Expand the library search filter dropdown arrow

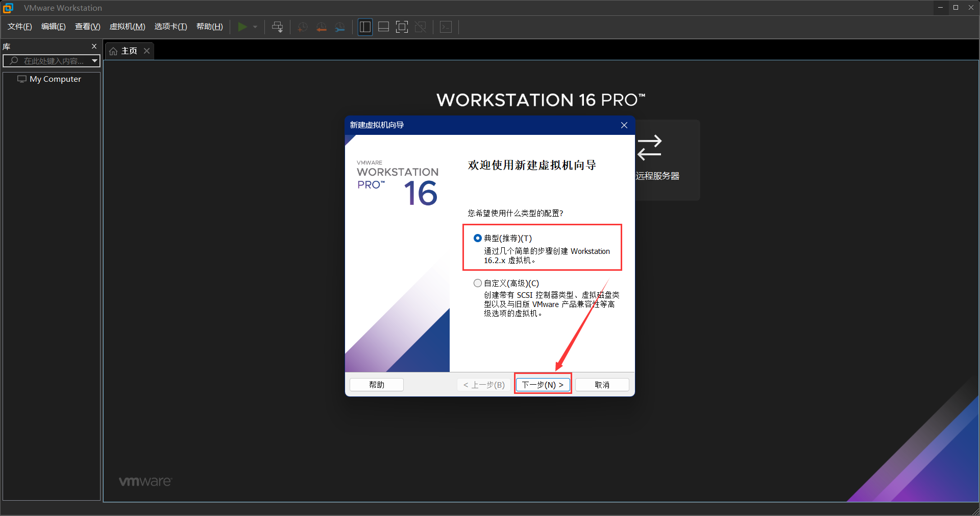pyautogui.click(x=94, y=61)
